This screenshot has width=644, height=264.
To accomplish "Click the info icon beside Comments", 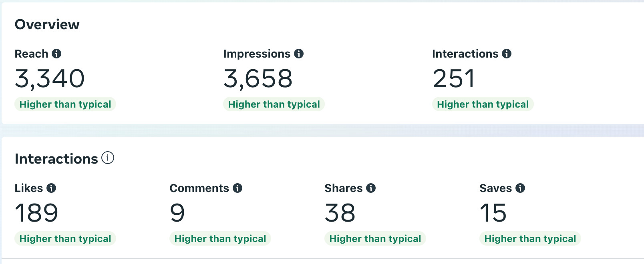I will (237, 188).
